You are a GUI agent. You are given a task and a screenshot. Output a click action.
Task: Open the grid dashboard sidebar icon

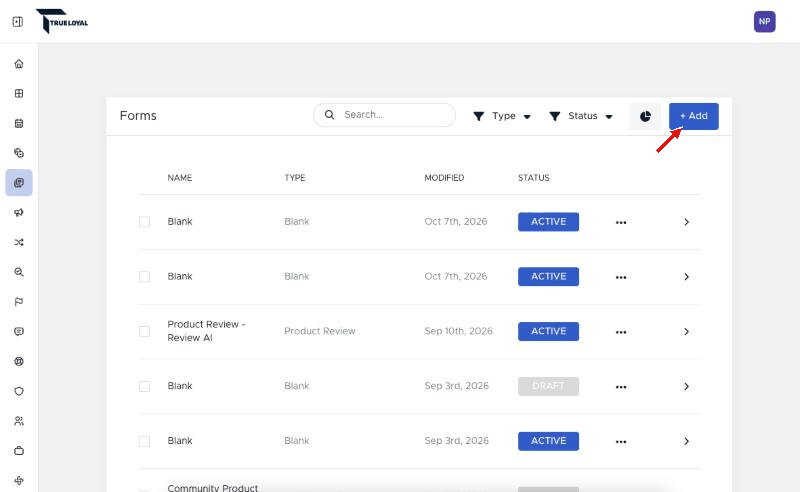click(19, 93)
